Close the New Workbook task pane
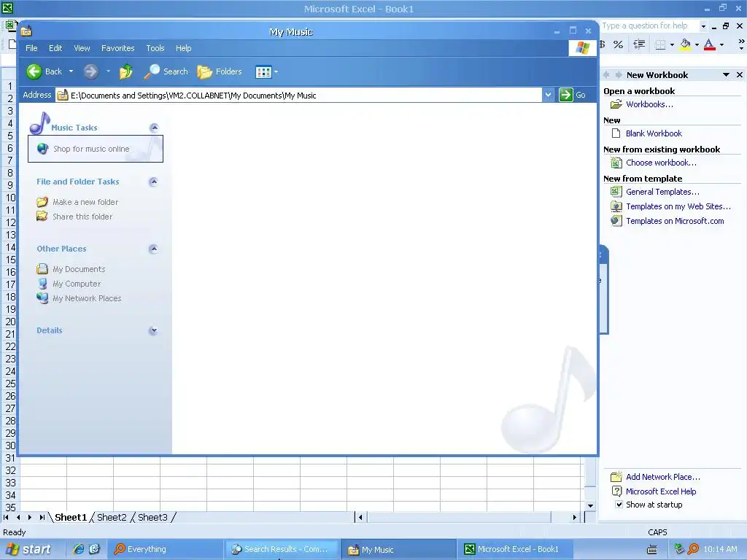 tap(740, 75)
